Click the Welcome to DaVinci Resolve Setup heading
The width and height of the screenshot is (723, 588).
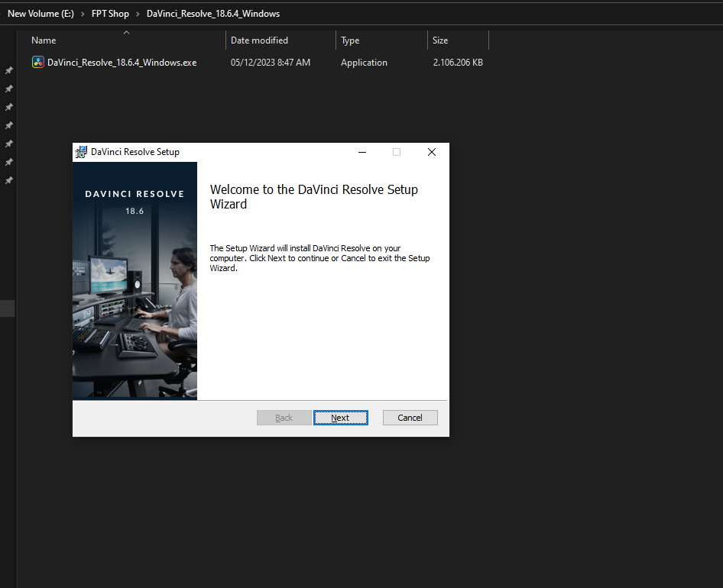[x=314, y=197]
